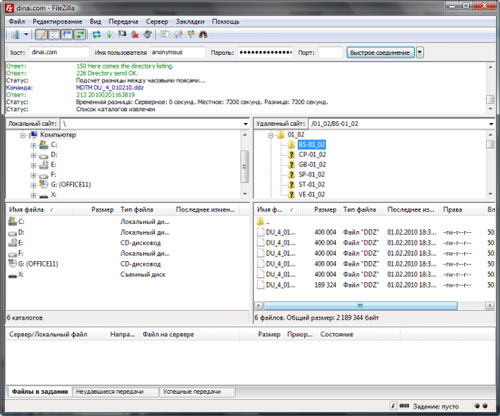Toggle remote directory tree display

coord(67,34)
